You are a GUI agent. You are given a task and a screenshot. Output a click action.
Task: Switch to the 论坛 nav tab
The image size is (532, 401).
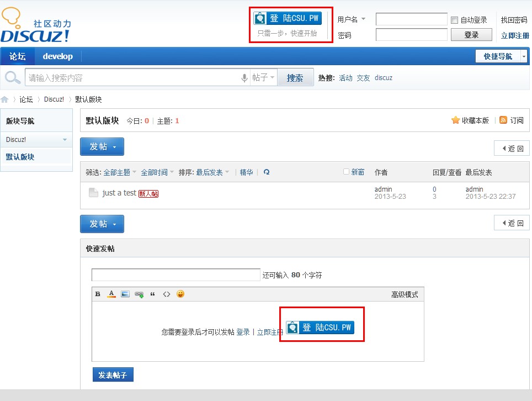(18, 56)
